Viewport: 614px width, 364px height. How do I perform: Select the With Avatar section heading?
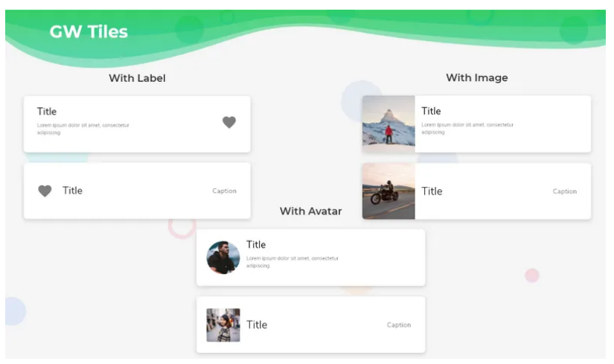[310, 211]
